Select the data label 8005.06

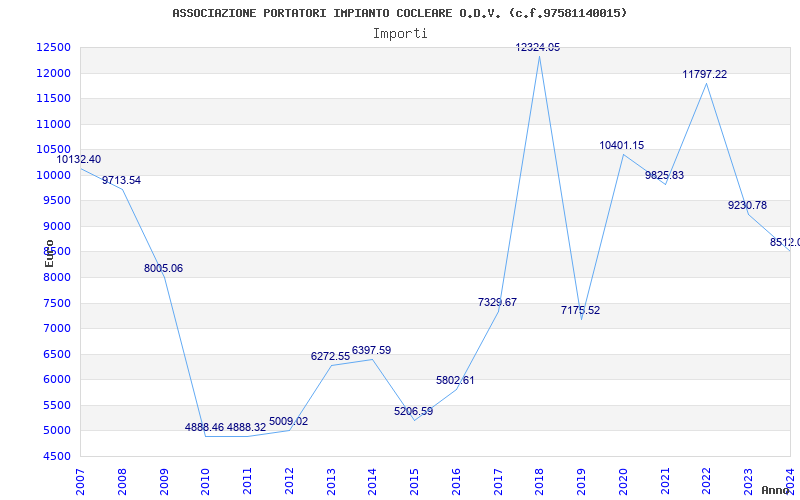[163, 268]
